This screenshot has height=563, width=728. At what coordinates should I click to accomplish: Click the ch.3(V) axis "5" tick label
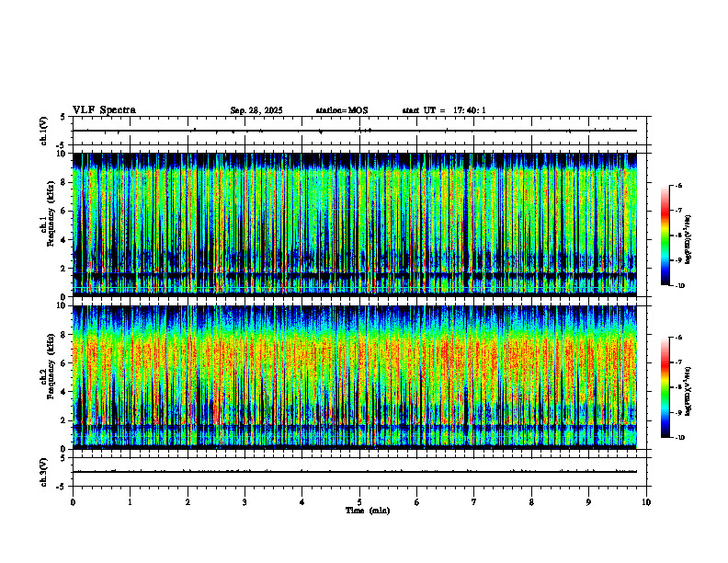63,458
